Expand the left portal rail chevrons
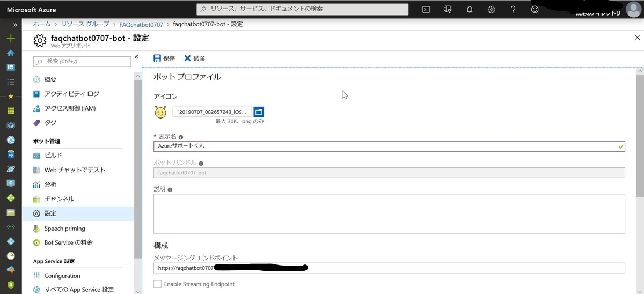Viewport: 644px width, 294px height. click(15, 24)
